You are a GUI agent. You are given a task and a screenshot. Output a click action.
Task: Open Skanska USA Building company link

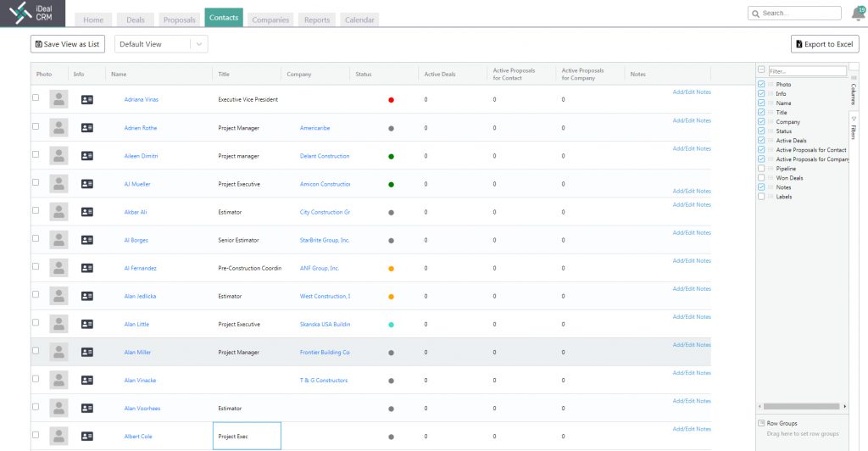tap(325, 325)
